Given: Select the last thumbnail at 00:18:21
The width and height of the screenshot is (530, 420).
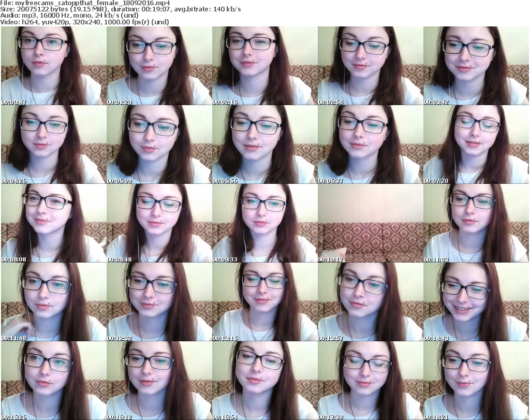Looking at the screenshot, I should click(x=476, y=381).
